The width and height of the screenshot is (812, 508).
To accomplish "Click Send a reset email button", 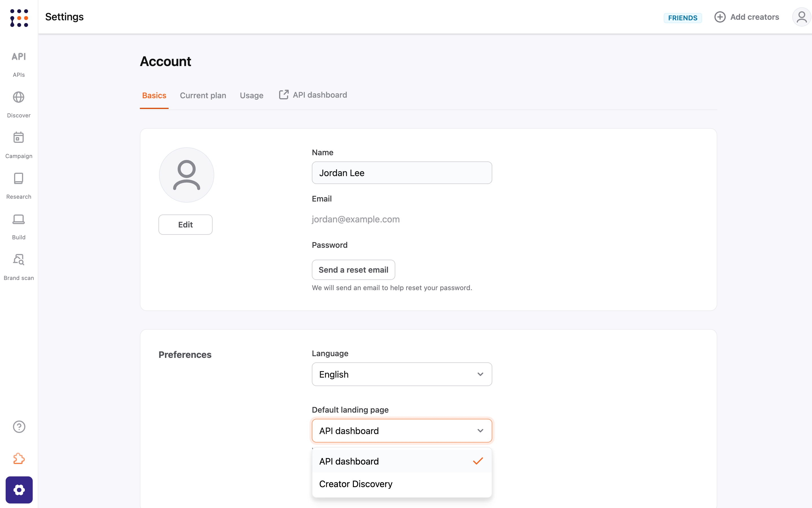I will point(353,270).
